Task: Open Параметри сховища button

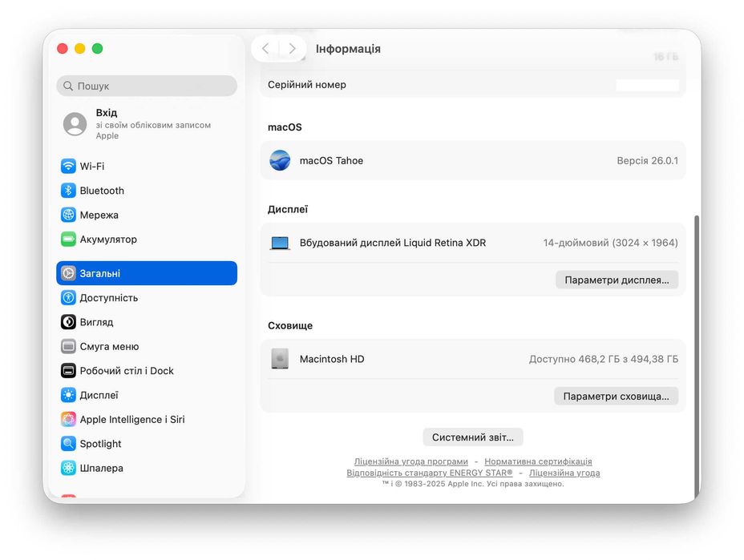Action: [x=616, y=396]
